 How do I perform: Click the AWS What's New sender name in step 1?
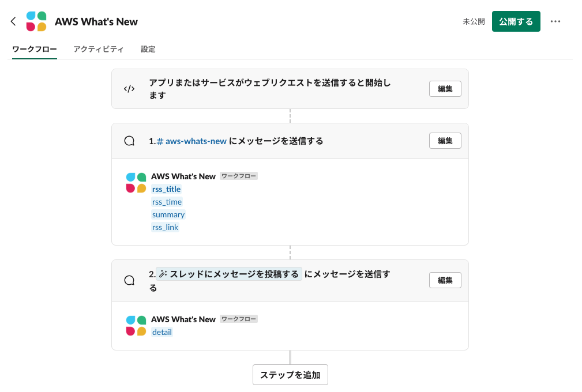coord(183,176)
